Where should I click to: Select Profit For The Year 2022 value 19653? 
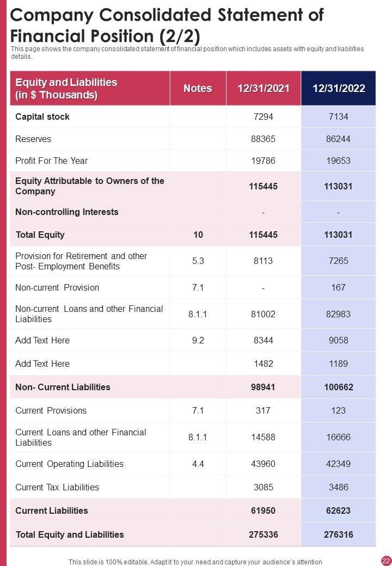pyautogui.click(x=338, y=161)
